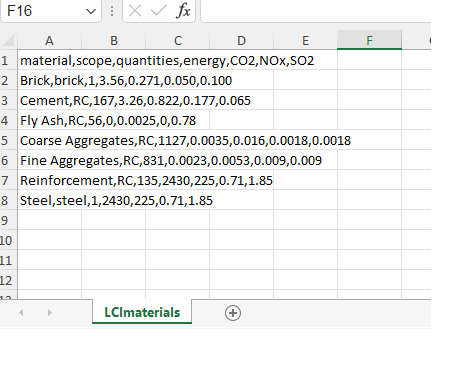Click the previous sheet navigation arrow
Viewport: 473px width, 390px height.
21,312
